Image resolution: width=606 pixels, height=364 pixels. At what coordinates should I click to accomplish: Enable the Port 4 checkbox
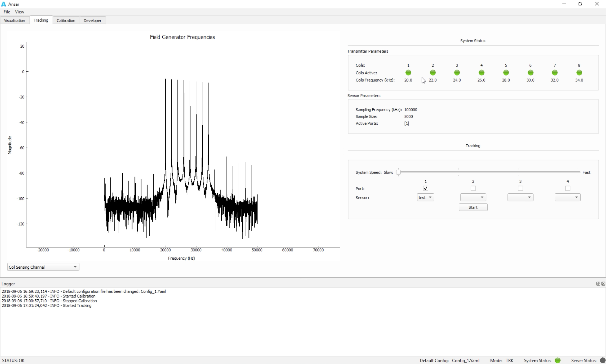(567, 188)
